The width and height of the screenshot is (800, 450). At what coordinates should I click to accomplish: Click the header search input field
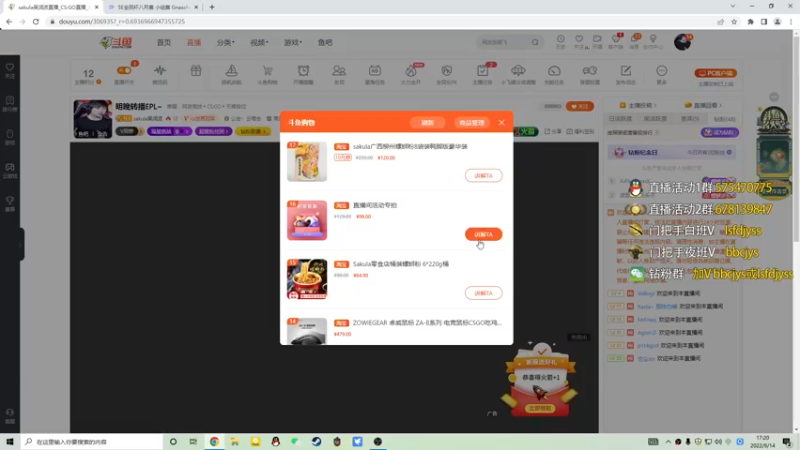504,42
